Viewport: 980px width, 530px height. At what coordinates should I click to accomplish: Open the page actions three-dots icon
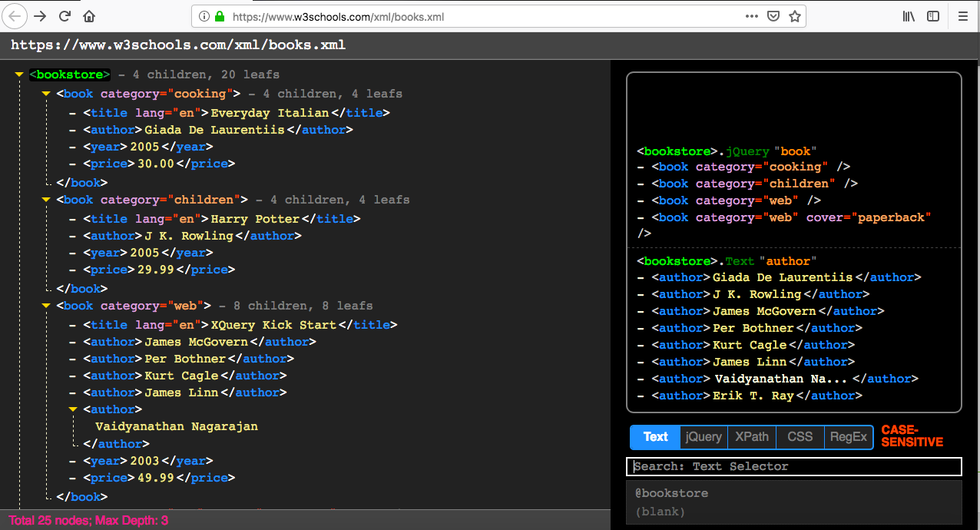click(751, 16)
